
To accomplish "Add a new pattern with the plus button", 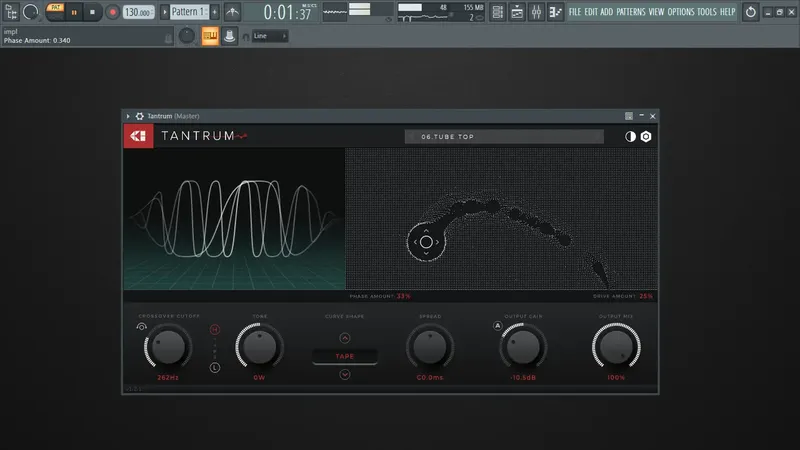I will point(214,12).
